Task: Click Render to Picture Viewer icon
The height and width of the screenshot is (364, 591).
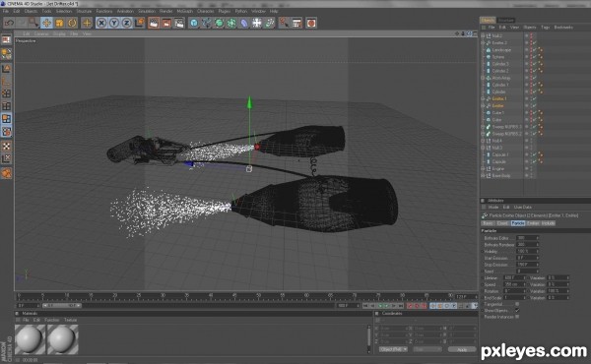Action: [166, 23]
